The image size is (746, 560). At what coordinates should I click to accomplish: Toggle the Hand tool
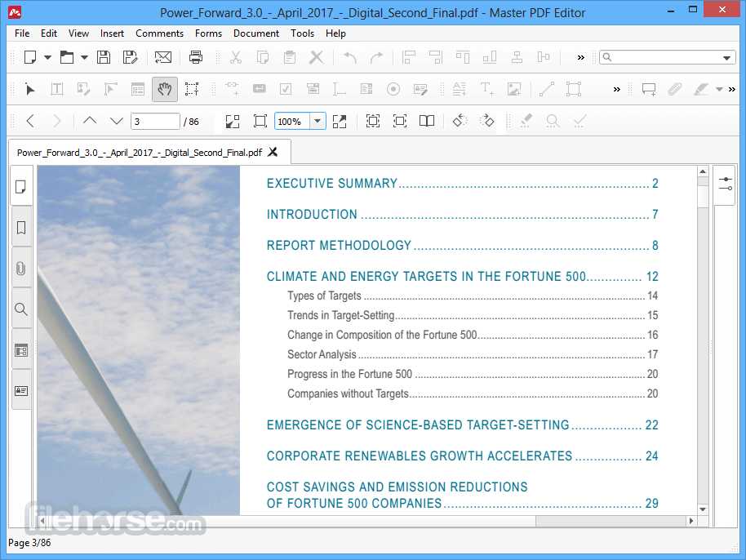(x=165, y=89)
